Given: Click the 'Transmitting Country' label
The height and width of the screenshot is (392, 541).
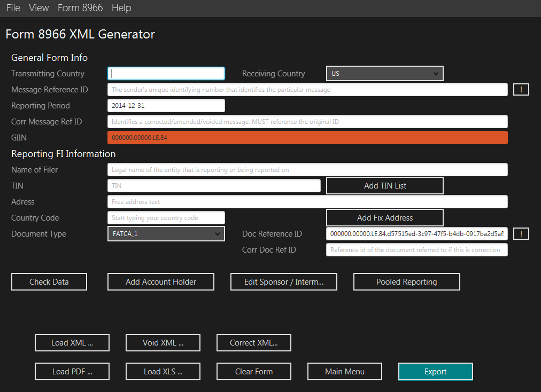Looking at the screenshot, I should point(48,74).
